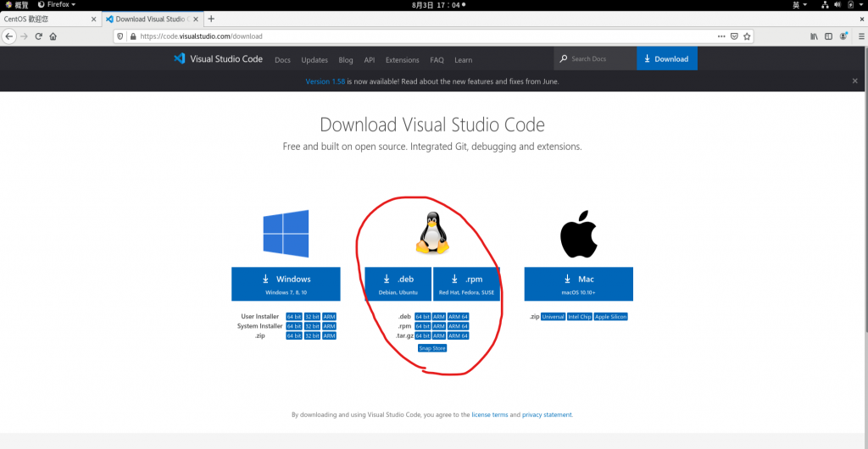Choose Windows User Installer 64 bit
This screenshot has width=868, height=449.
(x=294, y=317)
